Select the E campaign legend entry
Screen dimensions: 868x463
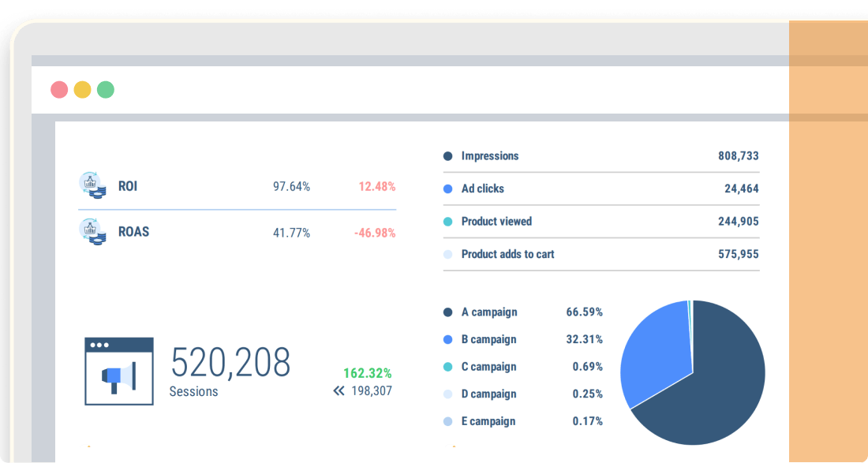click(x=488, y=421)
